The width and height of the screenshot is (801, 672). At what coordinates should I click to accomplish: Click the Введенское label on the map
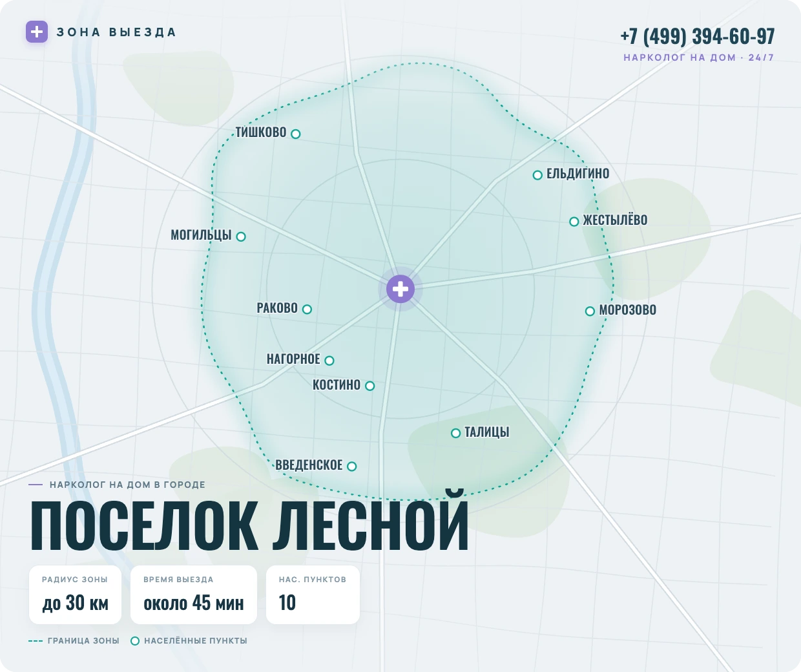[309, 465]
